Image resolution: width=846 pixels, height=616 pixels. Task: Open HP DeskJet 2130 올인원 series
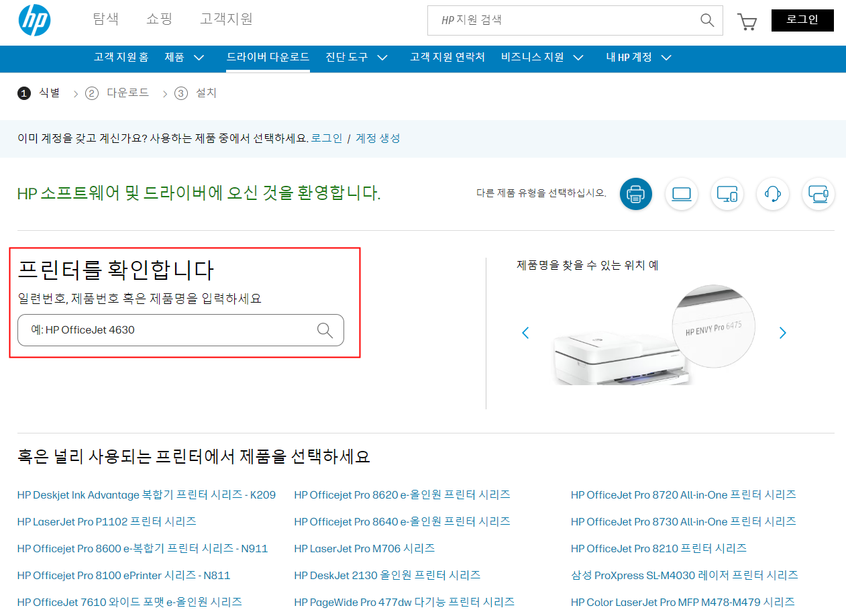pyautogui.click(x=387, y=576)
